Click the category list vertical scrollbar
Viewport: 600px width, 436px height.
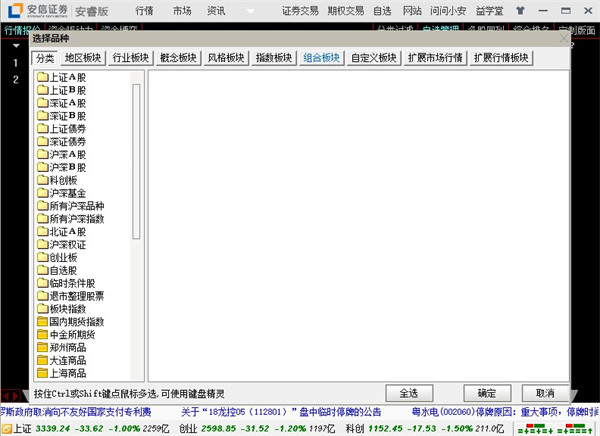tap(137, 220)
